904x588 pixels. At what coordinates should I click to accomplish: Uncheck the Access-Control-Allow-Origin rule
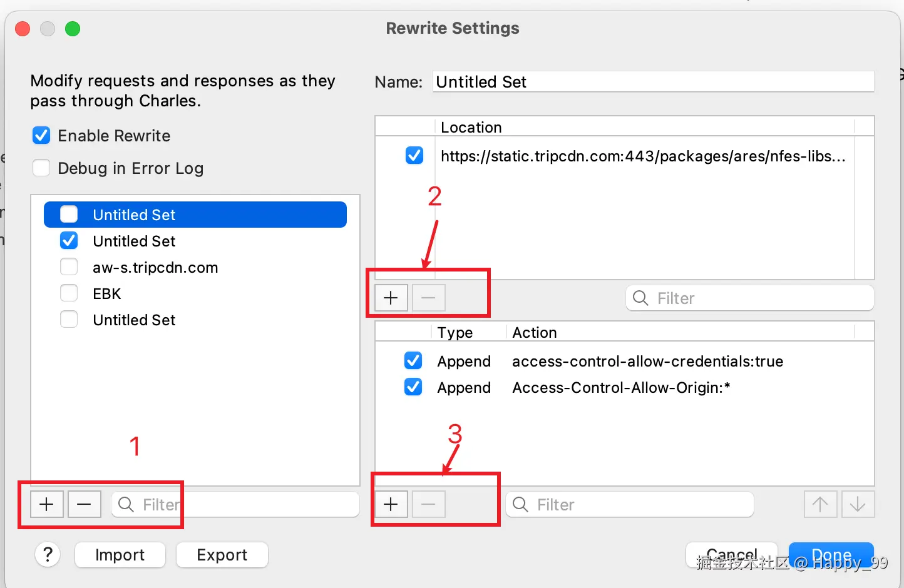coord(413,387)
